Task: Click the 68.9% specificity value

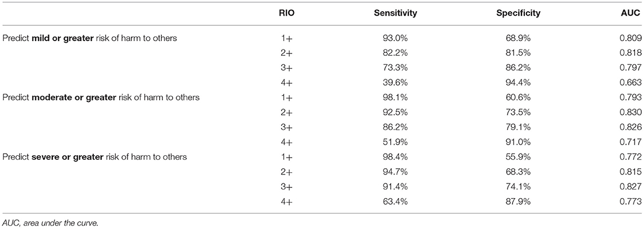Action: (519, 38)
